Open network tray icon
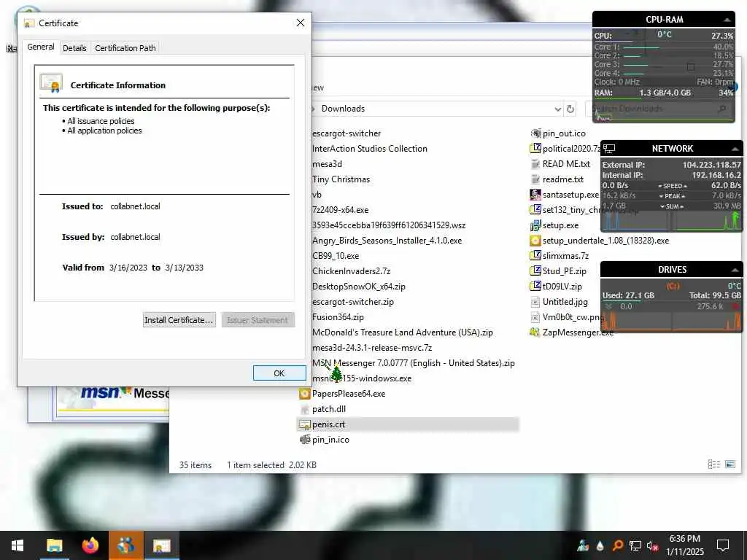The image size is (747, 560). click(x=635, y=545)
